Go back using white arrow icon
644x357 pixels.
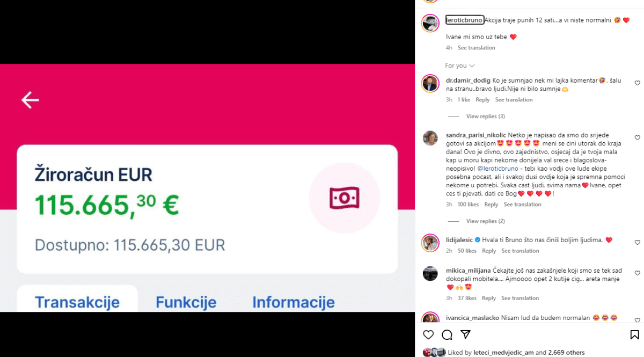(30, 100)
